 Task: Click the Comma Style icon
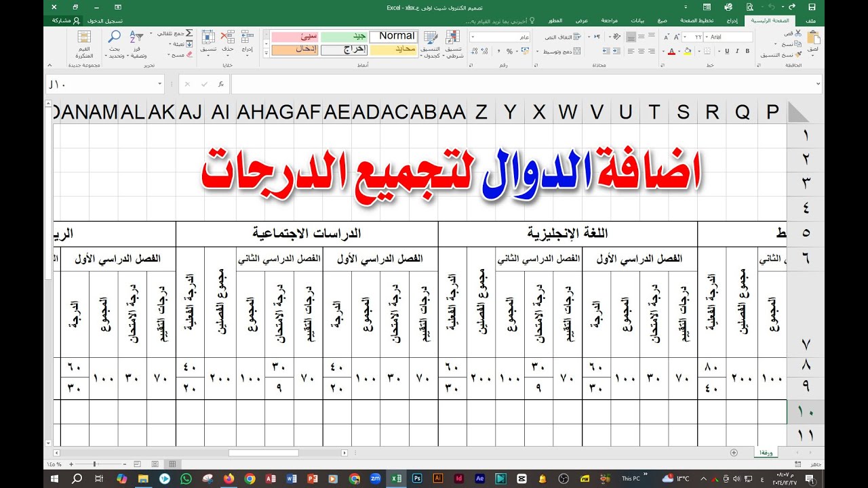pyautogui.click(x=498, y=52)
